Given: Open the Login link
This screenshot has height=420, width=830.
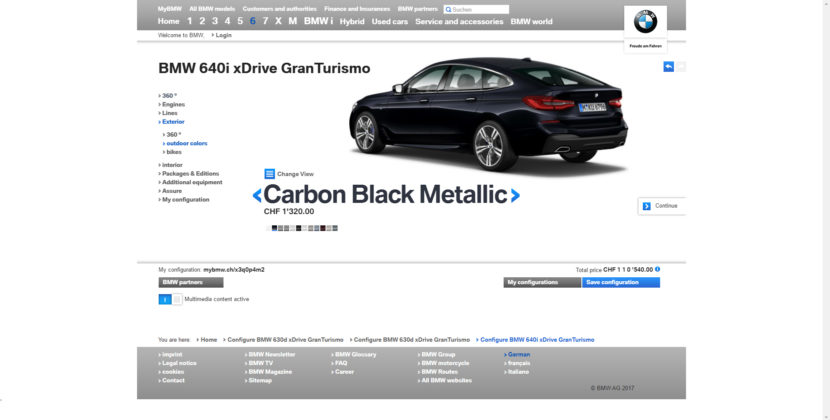Looking at the screenshot, I should point(223,35).
